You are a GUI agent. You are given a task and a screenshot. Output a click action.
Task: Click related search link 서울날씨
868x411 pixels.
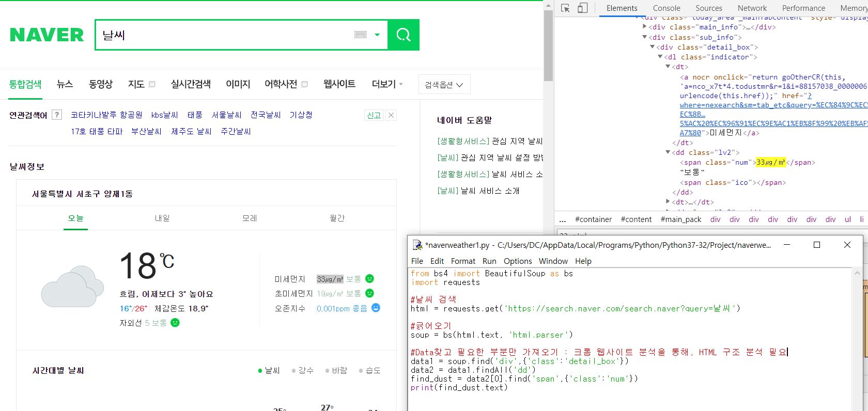pos(226,115)
